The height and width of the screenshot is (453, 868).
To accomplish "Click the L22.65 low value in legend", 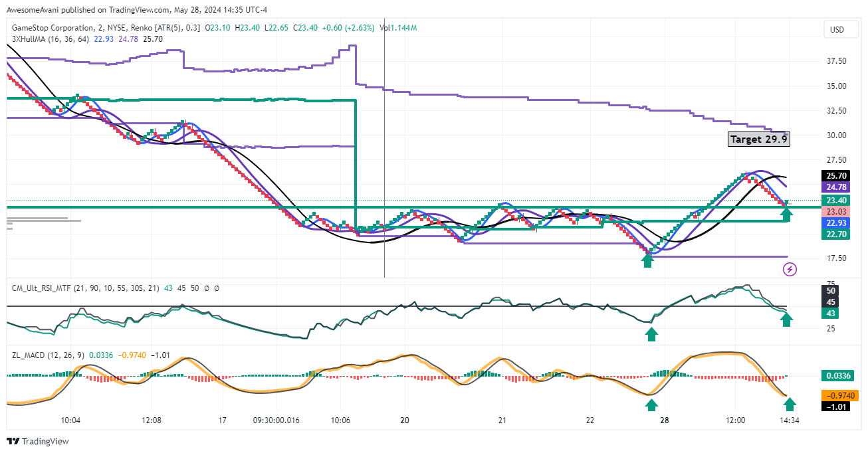I will pos(276,28).
